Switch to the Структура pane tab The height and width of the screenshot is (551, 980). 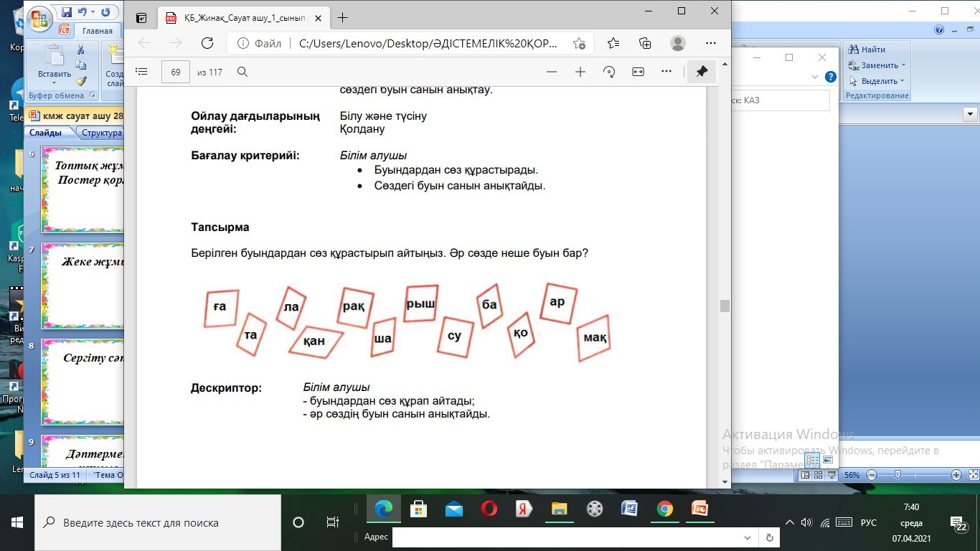pos(101,133)
